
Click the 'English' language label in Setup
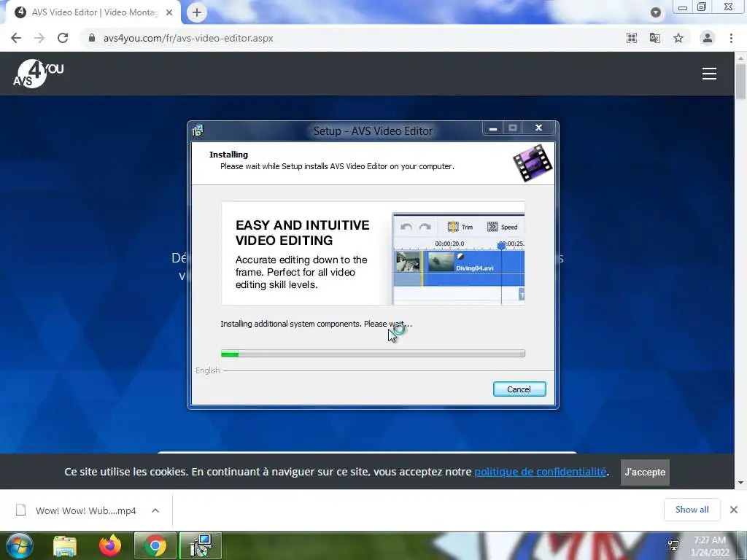[208, 370]
